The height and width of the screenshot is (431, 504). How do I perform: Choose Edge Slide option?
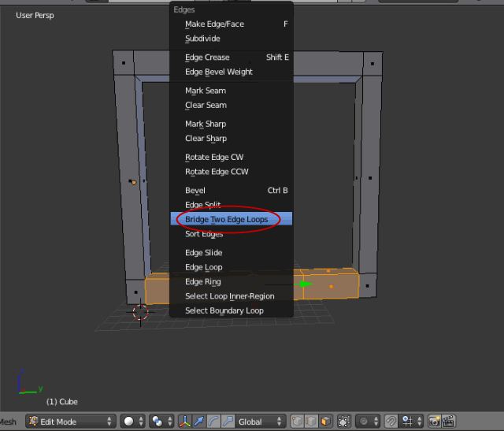click(231, 253)
